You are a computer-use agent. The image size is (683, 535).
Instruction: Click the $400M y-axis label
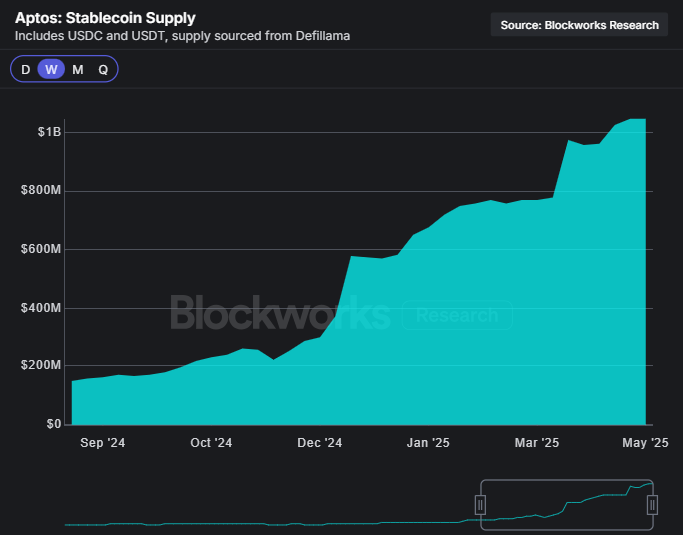pos(41,308)
